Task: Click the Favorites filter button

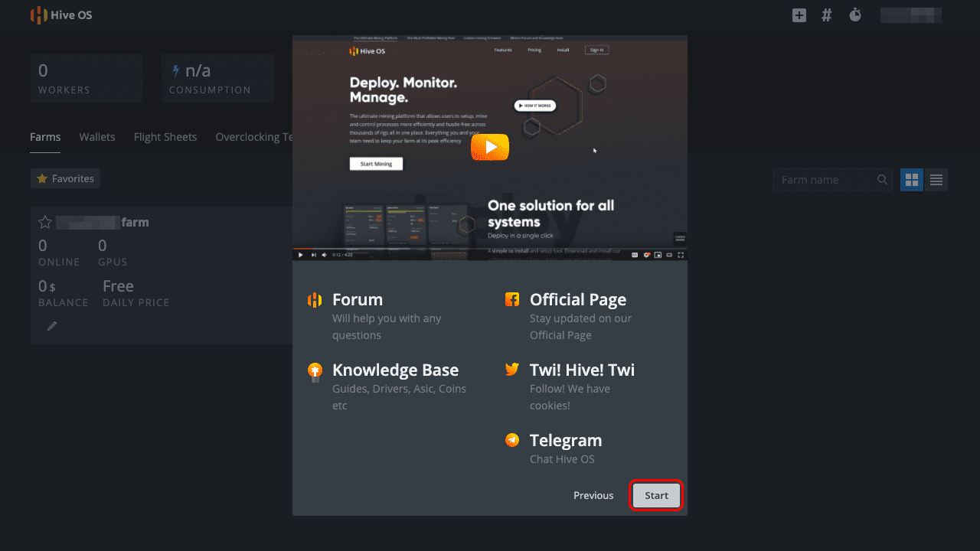Action: (65, 178)
